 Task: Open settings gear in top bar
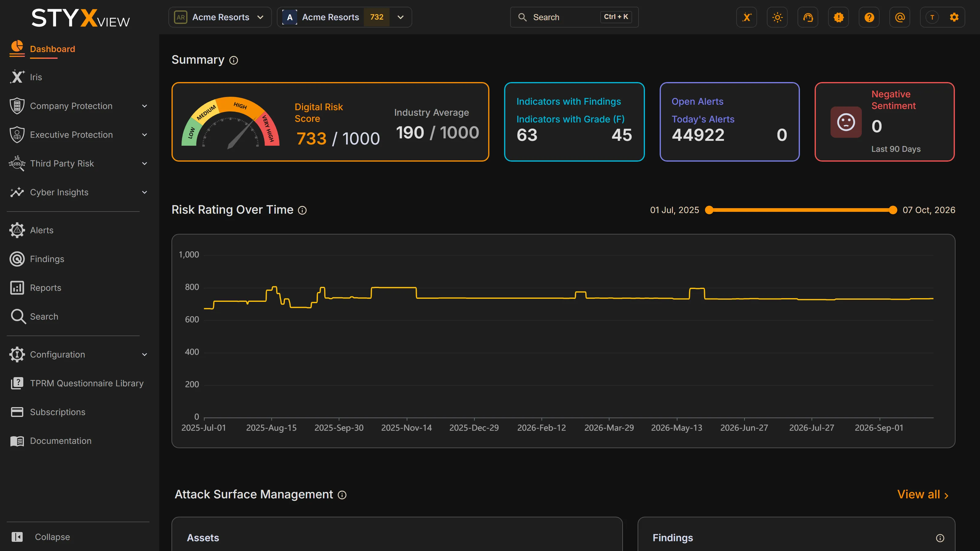954,17
